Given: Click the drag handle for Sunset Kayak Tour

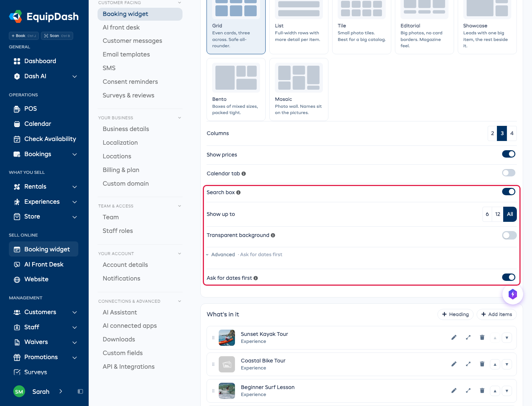Looking at the screenshot, I should coord(213,338).
